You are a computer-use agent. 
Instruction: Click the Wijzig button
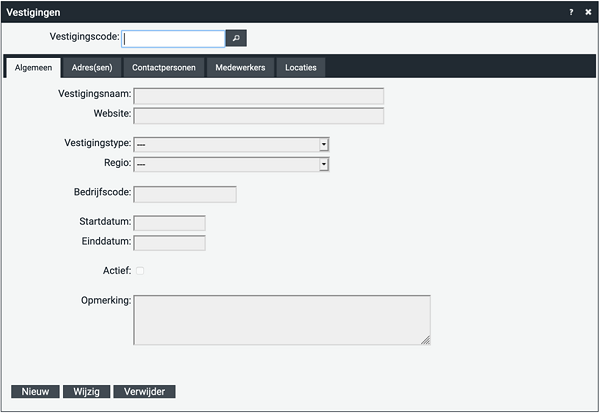(86, 392)
